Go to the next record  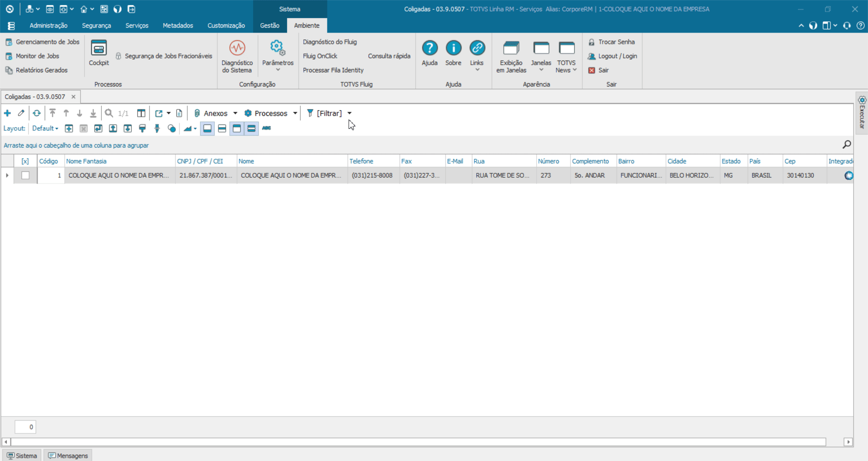click(x=80, y=113)
